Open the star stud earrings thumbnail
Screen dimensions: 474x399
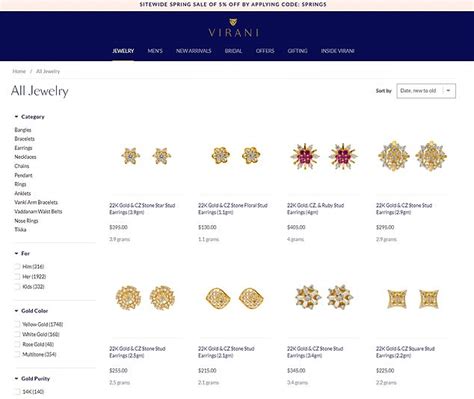pos(146,156)
